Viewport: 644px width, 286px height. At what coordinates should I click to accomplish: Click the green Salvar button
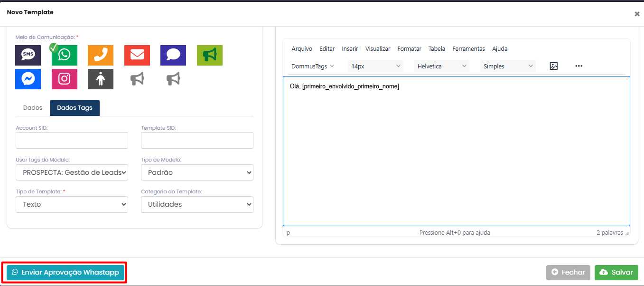tap(616, 272)
